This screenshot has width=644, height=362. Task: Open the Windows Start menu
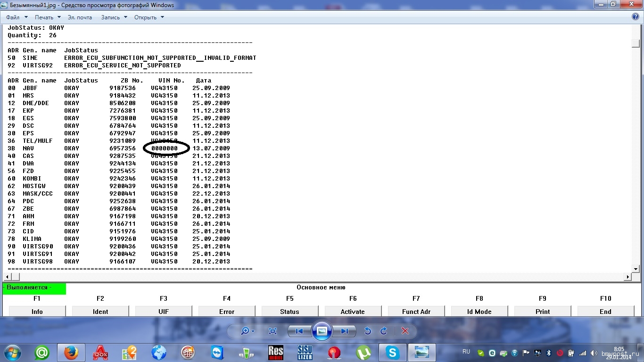[x=13, y=353]
